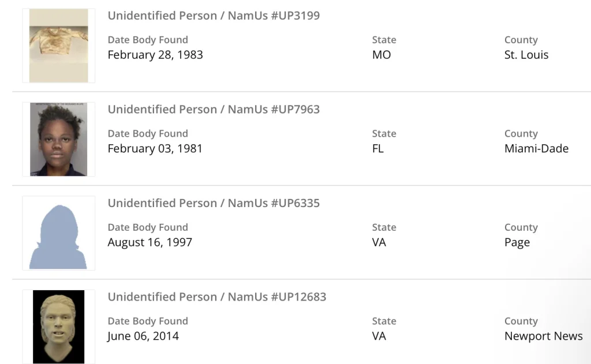
Task: Open Unidentified Person NamUs #UP7963 record
Action: (214, 109)
